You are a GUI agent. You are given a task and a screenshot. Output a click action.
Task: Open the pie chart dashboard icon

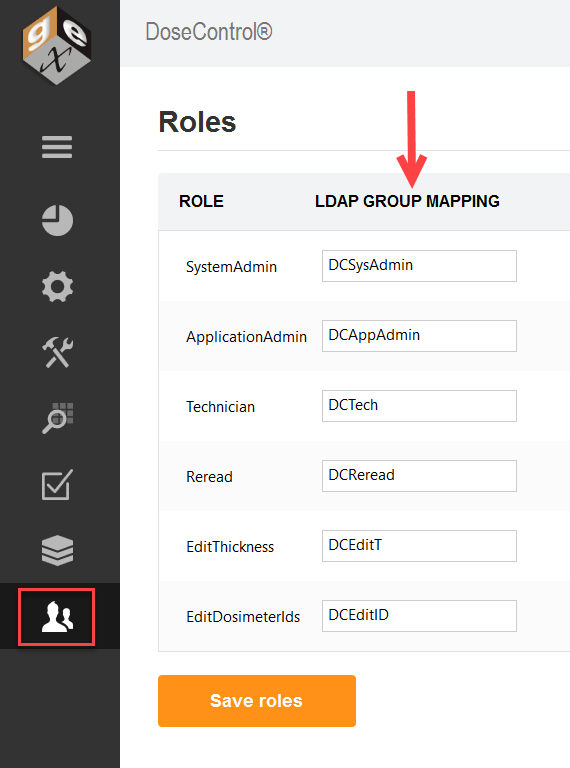pos(57,220)
